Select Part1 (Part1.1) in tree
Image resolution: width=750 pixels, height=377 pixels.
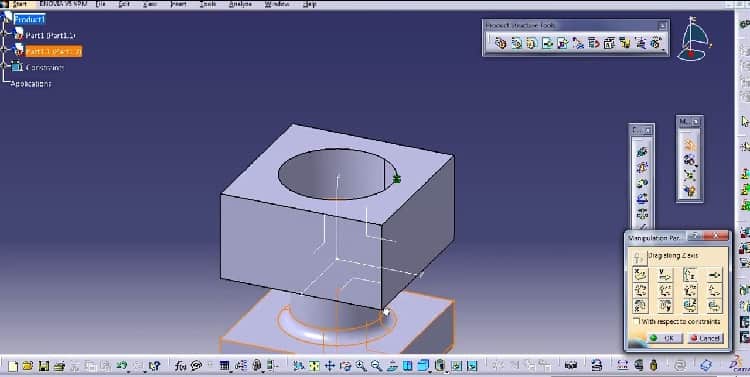[50, 35]
